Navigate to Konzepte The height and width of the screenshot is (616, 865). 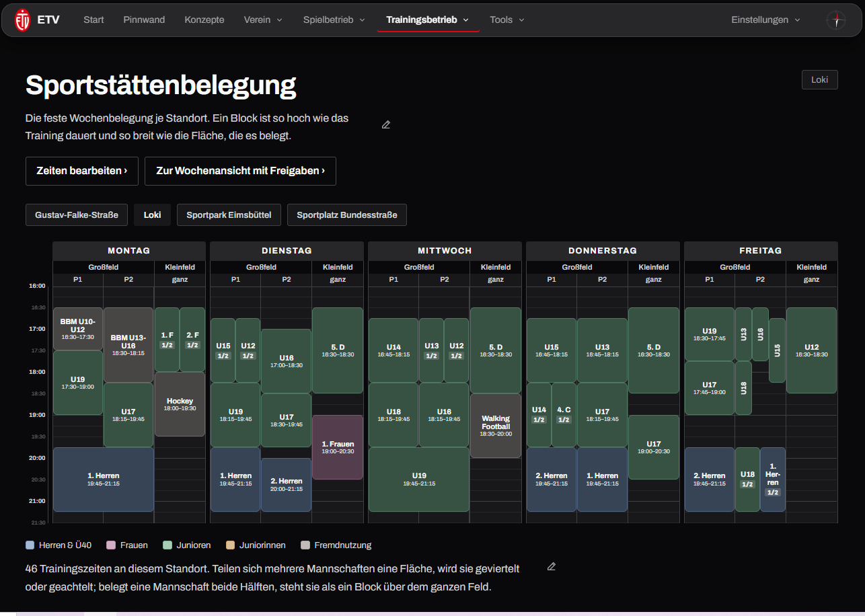[204, 20]
